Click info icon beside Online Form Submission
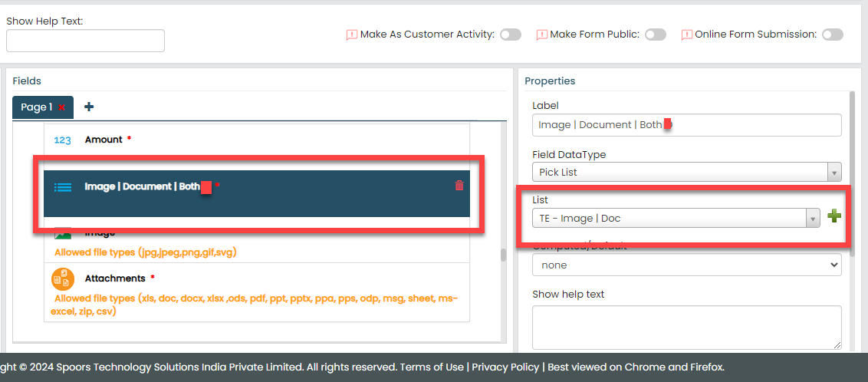 point(686,35)
